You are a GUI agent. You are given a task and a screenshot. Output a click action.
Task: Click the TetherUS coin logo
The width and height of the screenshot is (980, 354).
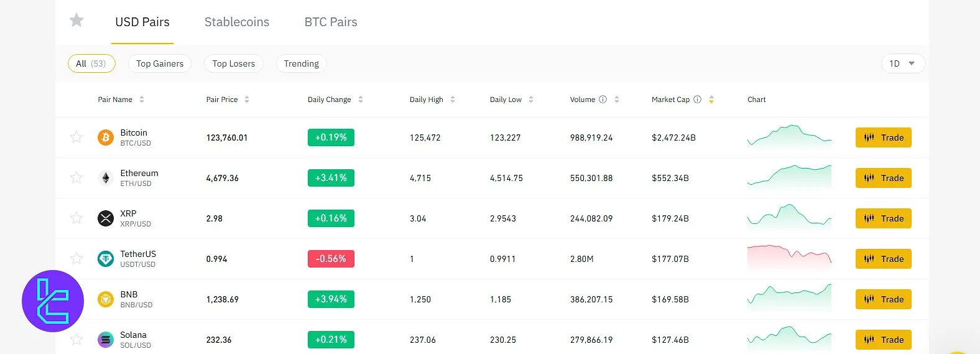[106, 259]
